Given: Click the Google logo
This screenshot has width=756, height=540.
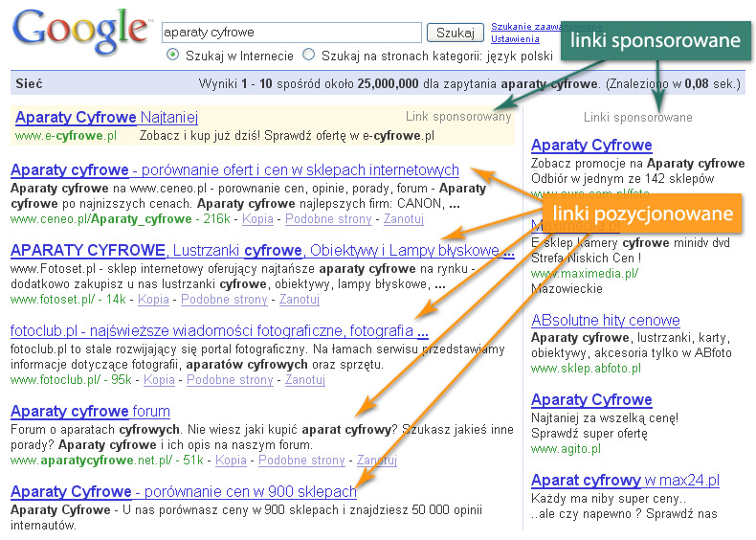Looking at the screenshot, I should click(x=81, y=31).
